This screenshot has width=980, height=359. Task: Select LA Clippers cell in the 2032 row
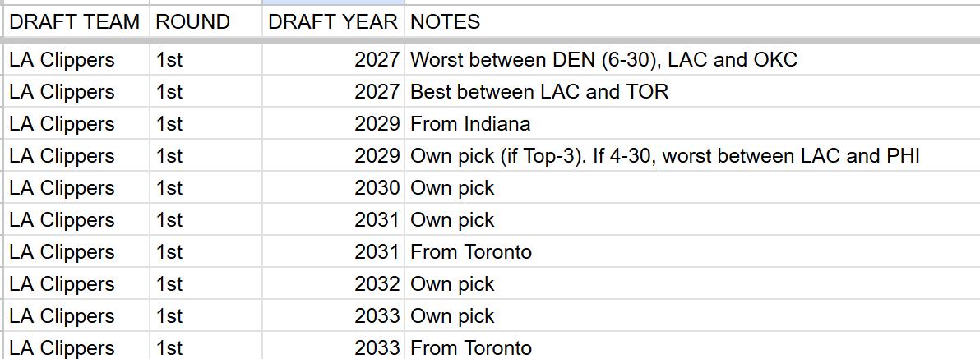point(76,284)
